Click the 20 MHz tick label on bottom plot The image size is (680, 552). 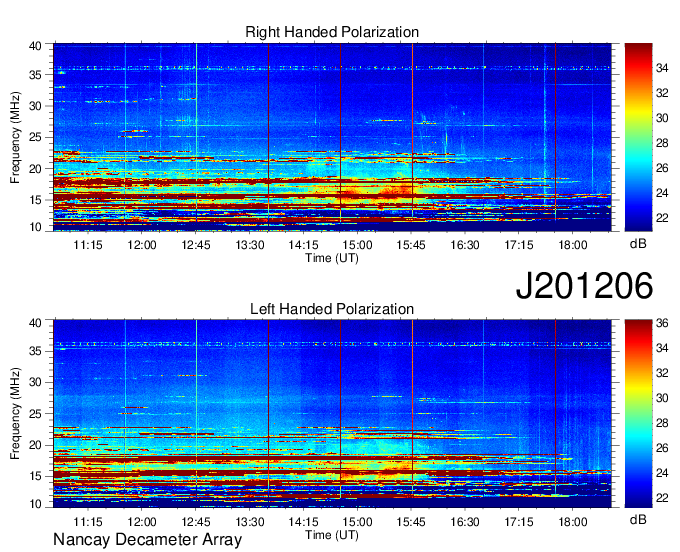pos(36,446)
